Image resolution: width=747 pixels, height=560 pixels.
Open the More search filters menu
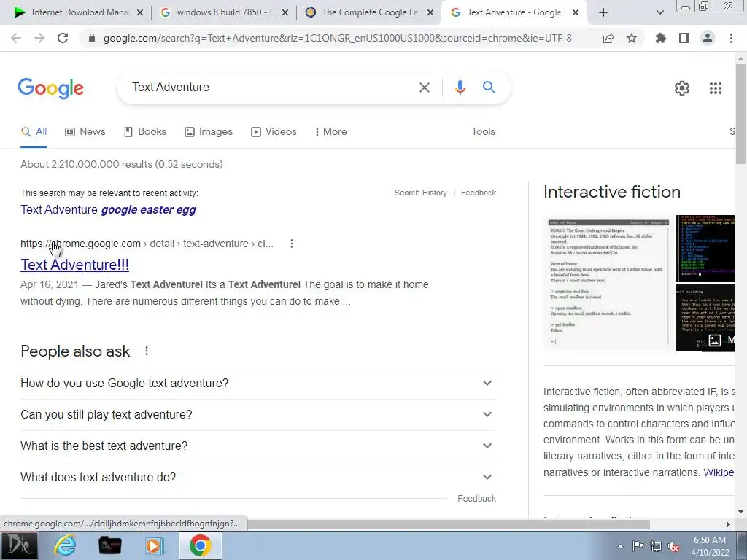[x=330, y=132]
